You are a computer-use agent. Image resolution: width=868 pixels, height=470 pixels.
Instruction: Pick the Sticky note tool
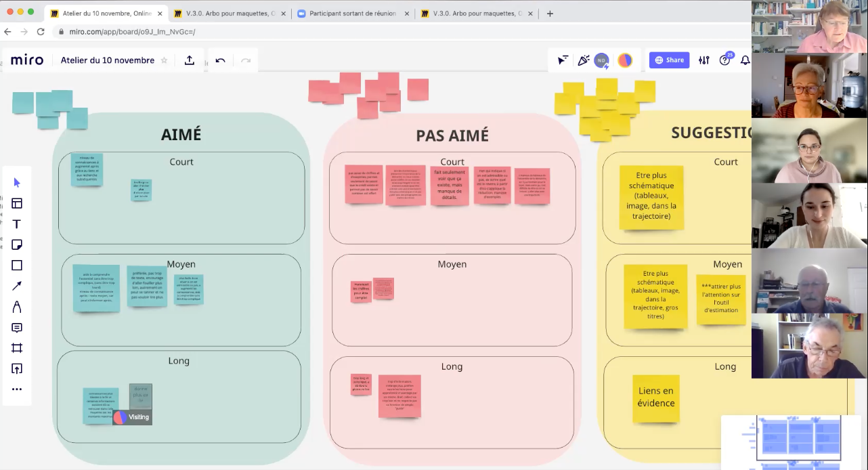tap(17, 244)
